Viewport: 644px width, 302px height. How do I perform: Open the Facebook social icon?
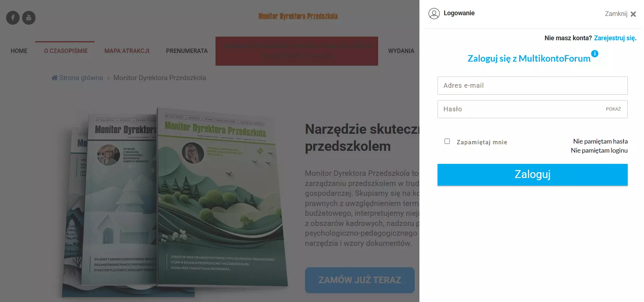[x=13, y=17]
